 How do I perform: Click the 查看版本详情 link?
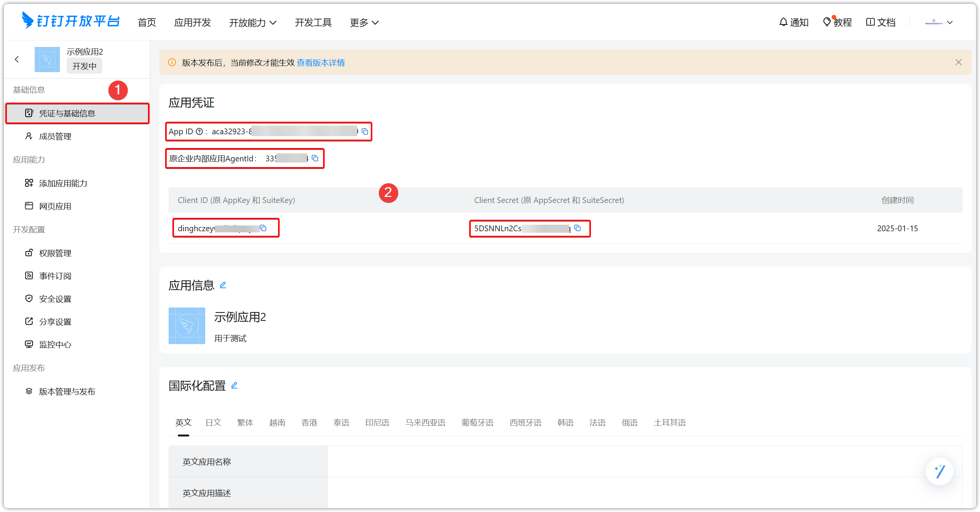(x=321, y=63)
